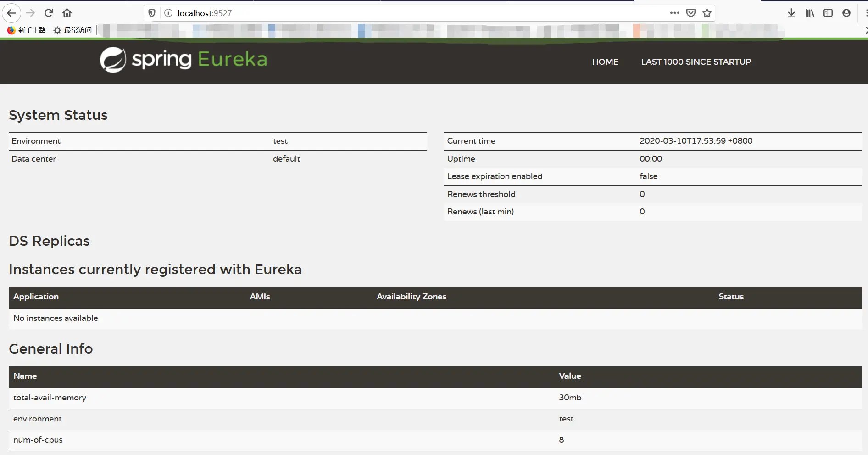Viewport: 868px width, 455px height.
Task: Click the Status column header
Action: pyautogui.click(x=731, y=297)
